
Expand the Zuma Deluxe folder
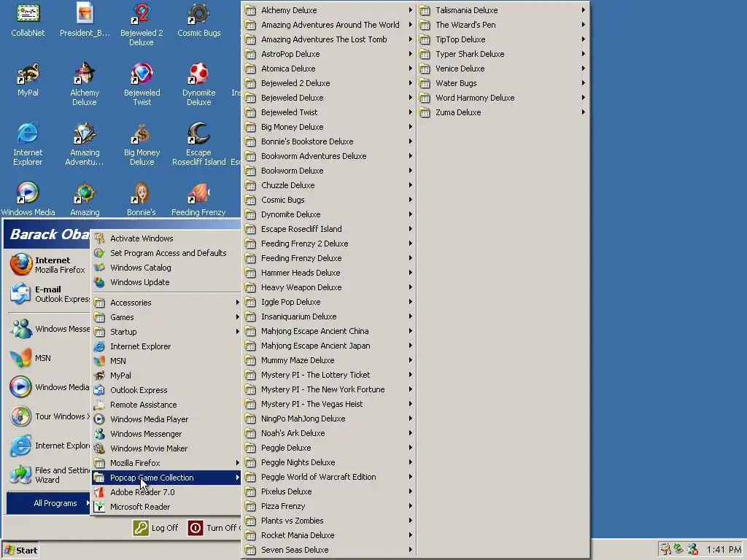click(503, 112)
